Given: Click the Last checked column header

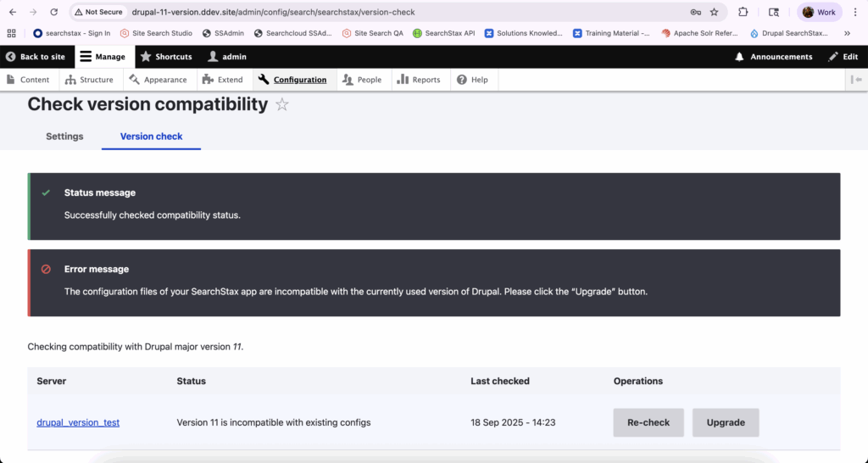Looking at the screenshot, I should (500, 381).
